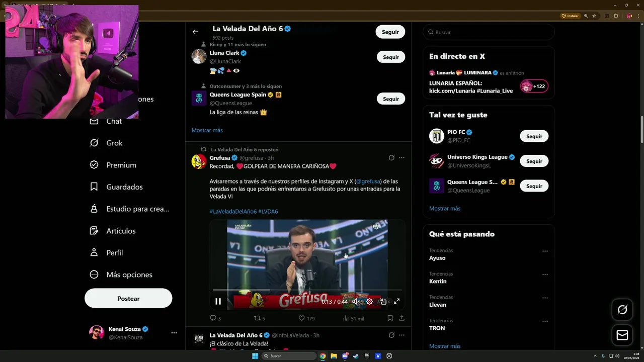This screenshot has height=362, width=644.
Task: Follow Queens League S... in Tal vez te guste
Action: (x=534, y=186)
